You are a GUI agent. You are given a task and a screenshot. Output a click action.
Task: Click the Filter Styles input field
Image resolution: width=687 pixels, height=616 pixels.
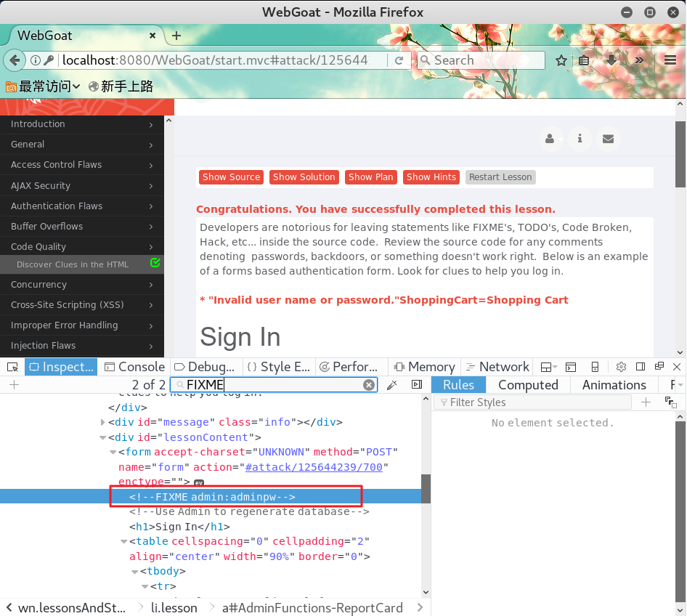[533, 402]
